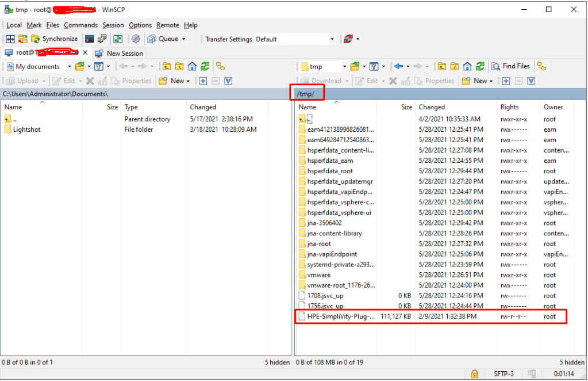Viewport: 588px width, 381px height.
Task: Open the Transfer Settings dropdown
Action: click(x=332, y=39)
